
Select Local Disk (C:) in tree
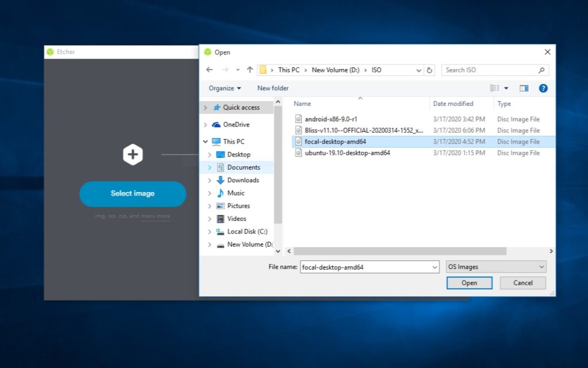[x=247, y=232]
